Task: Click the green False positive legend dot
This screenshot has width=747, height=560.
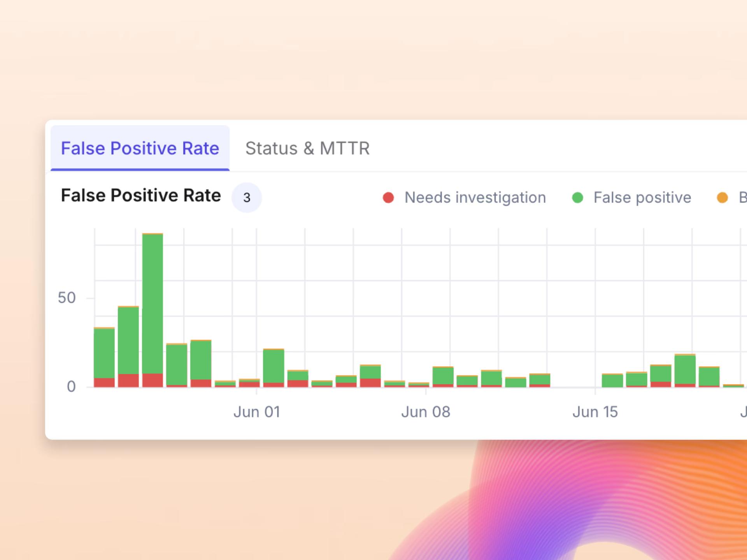Action: tap(578, 198)
